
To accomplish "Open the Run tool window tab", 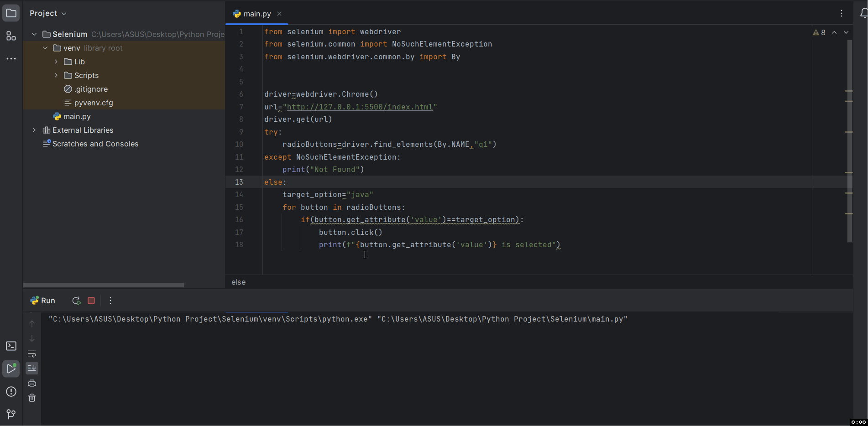I will (43, 301).
